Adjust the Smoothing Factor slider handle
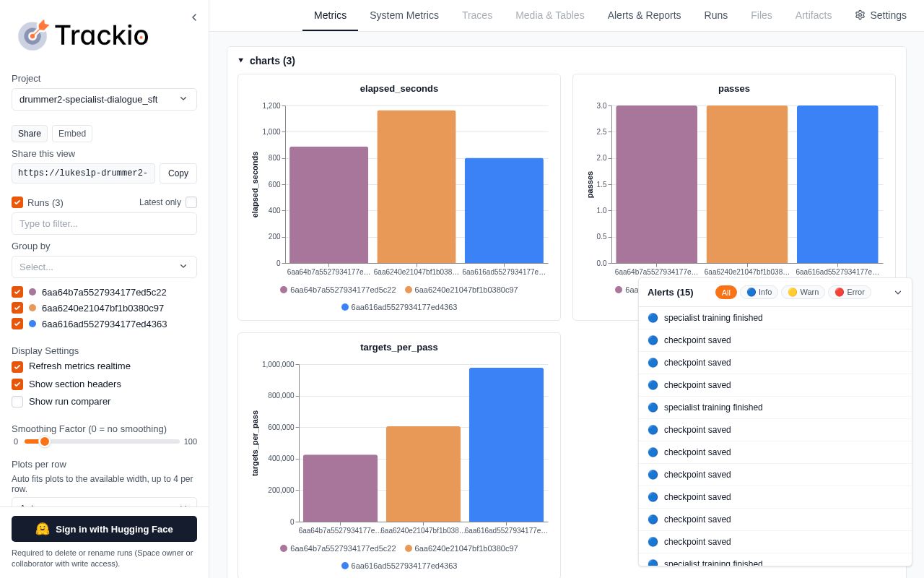Screen dimensions: 924x578 (x=45, y=441)
